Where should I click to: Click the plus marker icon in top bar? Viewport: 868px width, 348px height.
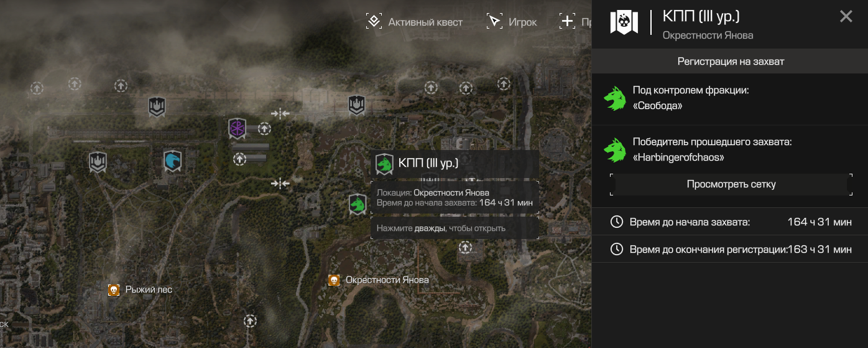coord(567,21)
